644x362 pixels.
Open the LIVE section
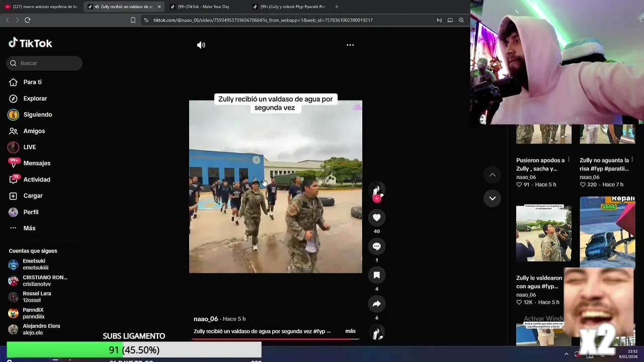click(x=29, y=147)
